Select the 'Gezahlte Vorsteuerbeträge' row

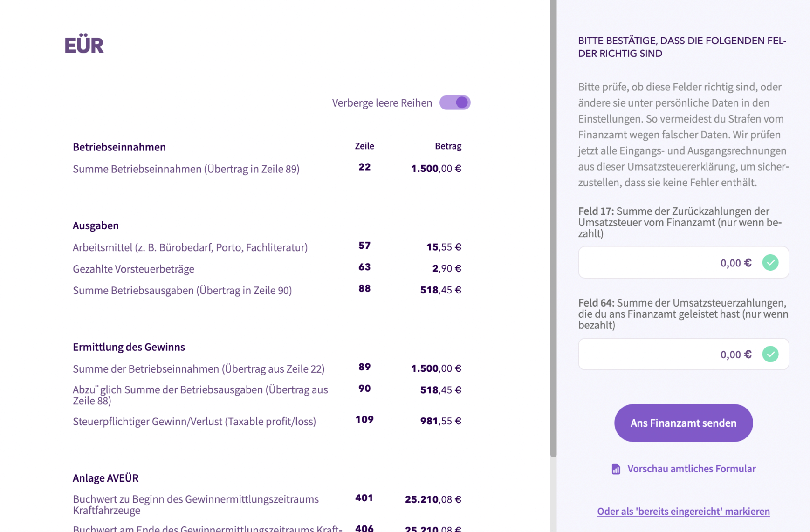(x=133, y=269)
